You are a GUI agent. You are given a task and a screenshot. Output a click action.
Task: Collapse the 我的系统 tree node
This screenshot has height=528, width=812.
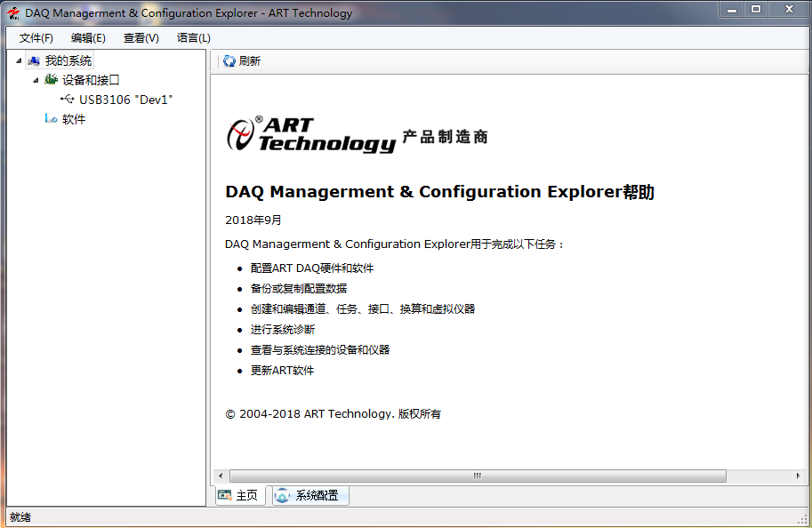tap(19, 60)
